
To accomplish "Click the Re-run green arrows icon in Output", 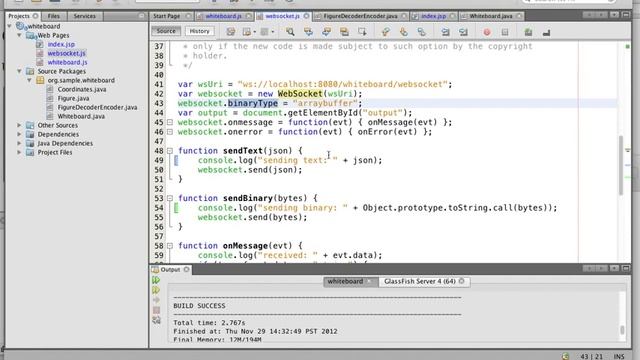I will click(x=156, y=280).
